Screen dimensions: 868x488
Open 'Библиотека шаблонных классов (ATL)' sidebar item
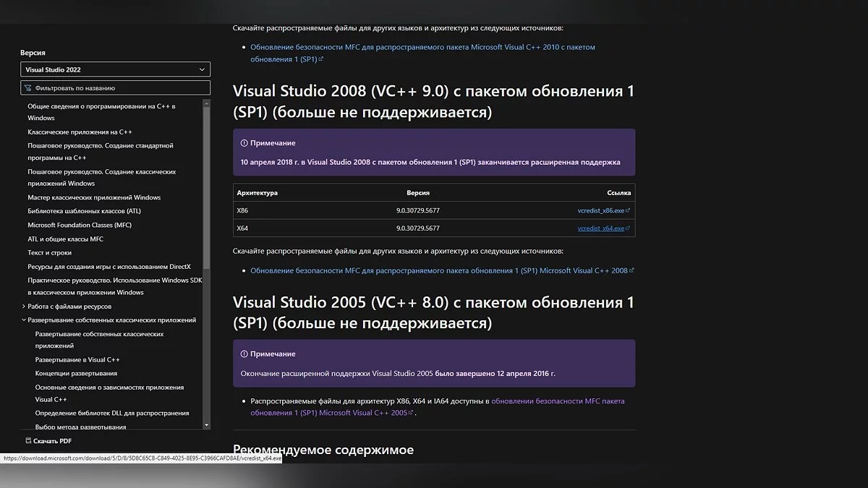coord(85,211)
